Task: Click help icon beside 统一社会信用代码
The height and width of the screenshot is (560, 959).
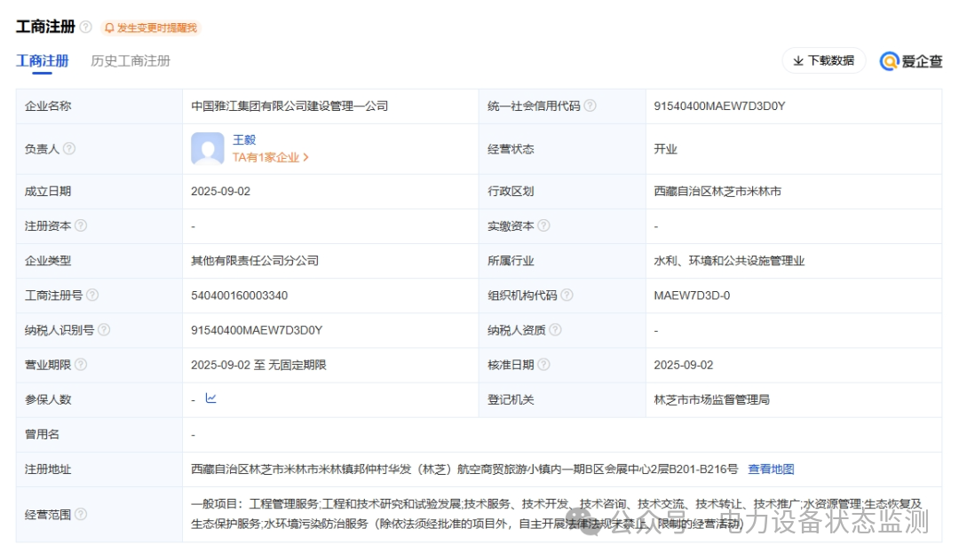Action: coord(590,106)
